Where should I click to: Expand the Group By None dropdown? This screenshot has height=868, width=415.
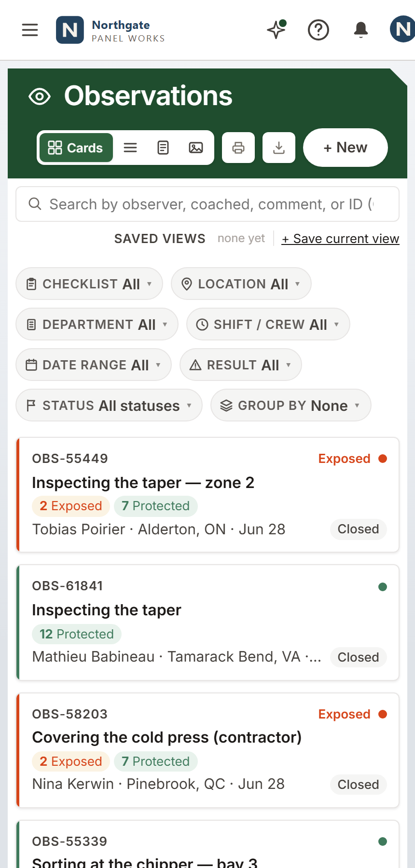[291, 405]
